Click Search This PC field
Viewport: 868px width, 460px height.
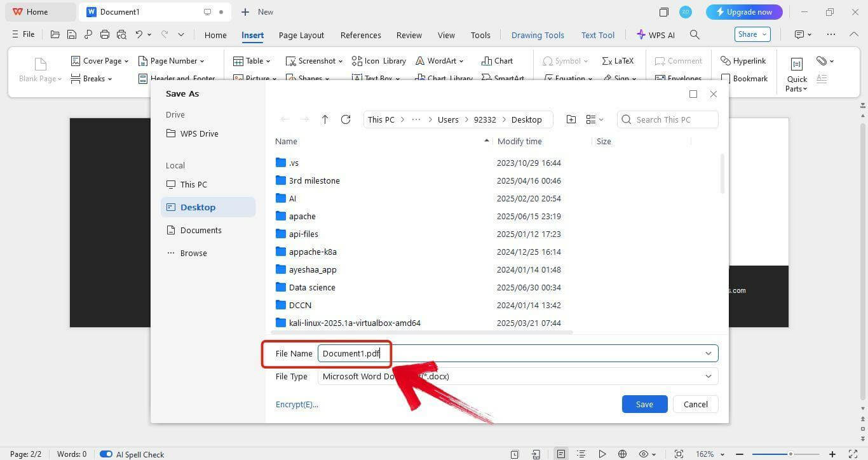(x=668, y=119)
